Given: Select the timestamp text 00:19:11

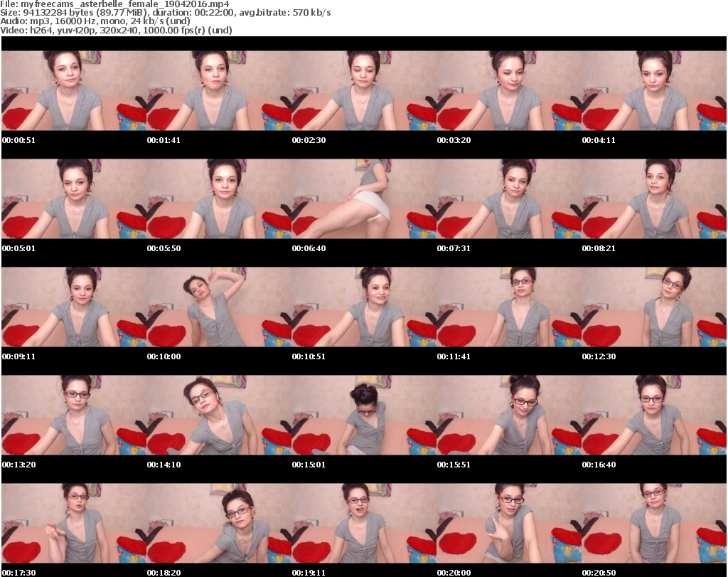Looking at the screenshot, I should [x=309, y=573].
